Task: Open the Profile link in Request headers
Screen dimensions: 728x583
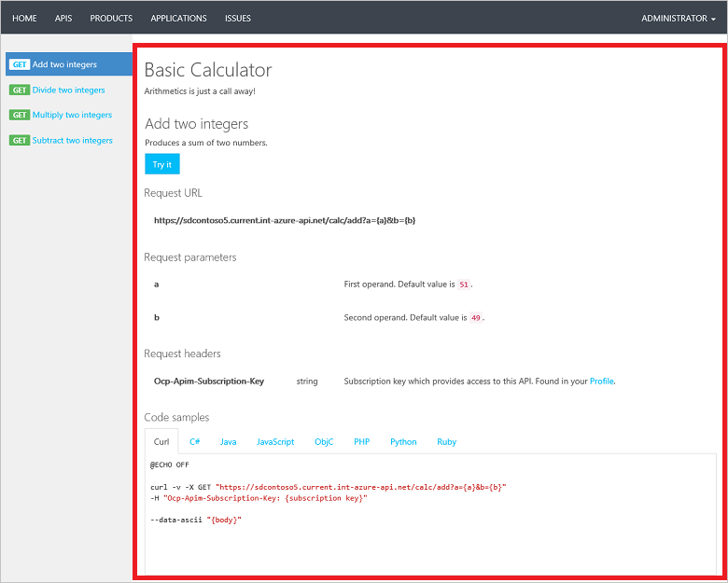Action: coord(601,382)
